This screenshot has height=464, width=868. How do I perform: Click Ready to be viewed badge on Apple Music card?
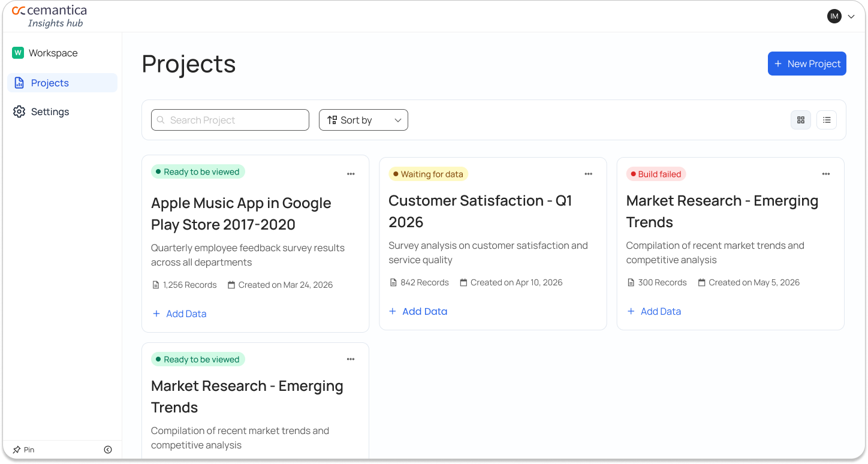click(198, 171)
